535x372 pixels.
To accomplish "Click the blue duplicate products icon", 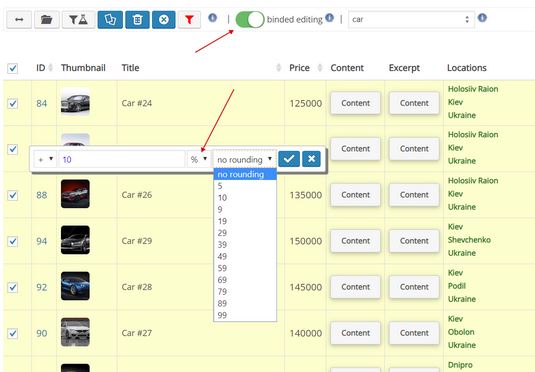I will 110,19.
